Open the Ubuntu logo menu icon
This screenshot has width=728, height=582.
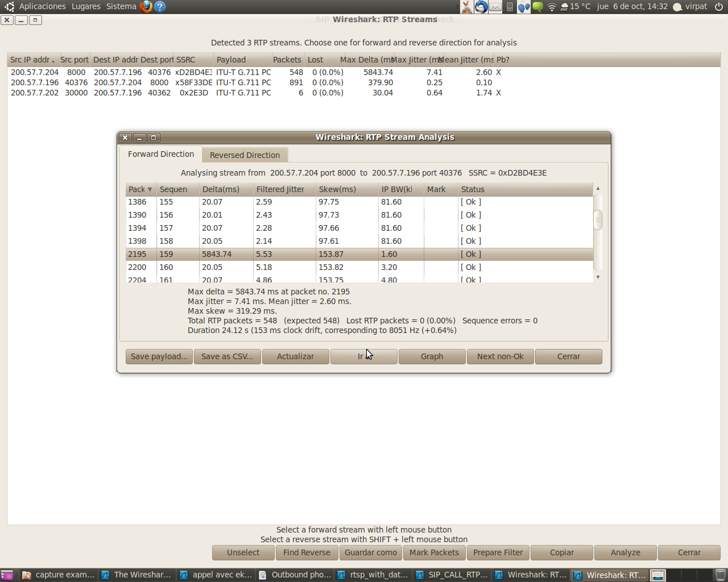coord(9,6)
